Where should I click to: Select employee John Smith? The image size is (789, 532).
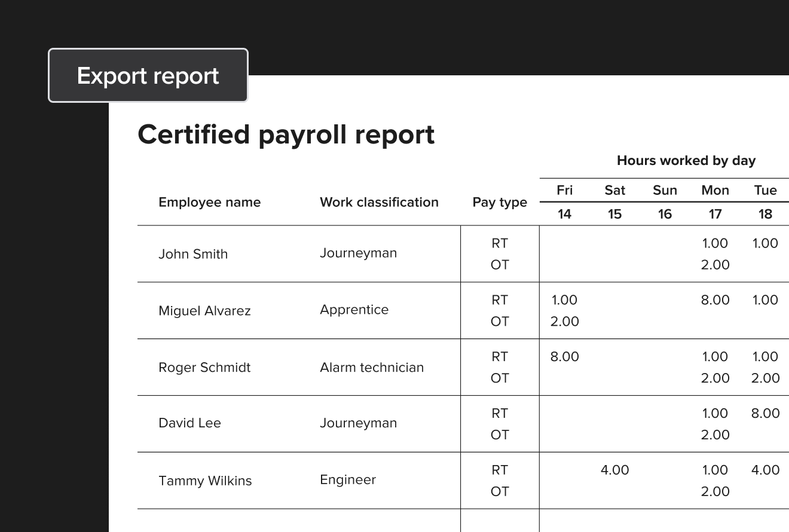tap(193, 254)
